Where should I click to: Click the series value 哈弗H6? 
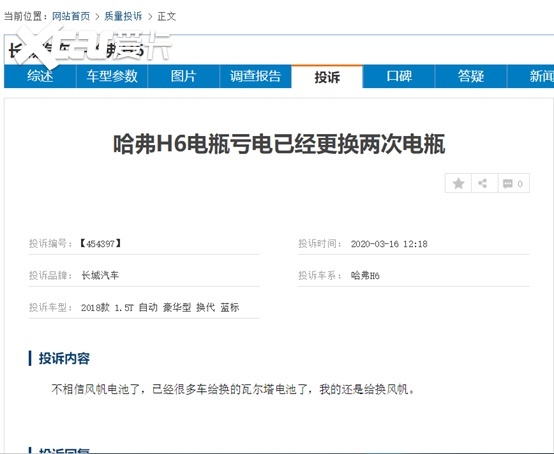click(365, 275)
